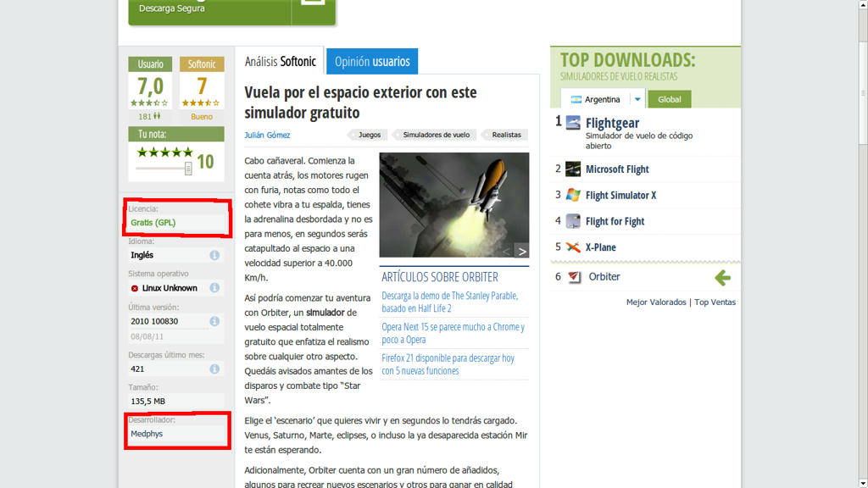Screen dimensions: 868x488
Task: Open info icon next to downloads 421
Action: (x=214, y=369)
